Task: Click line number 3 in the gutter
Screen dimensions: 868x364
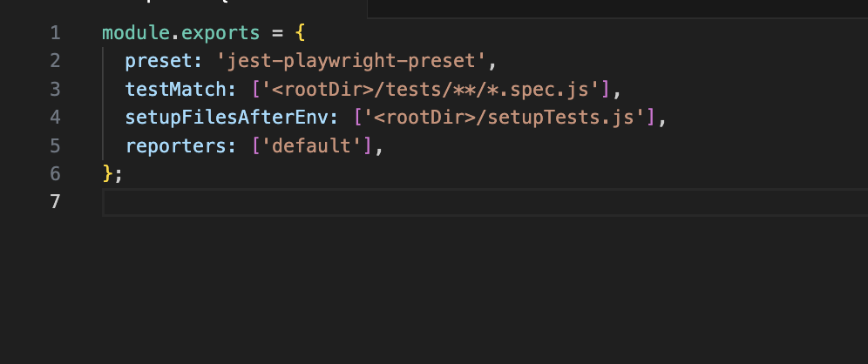Action: (55, 89)
